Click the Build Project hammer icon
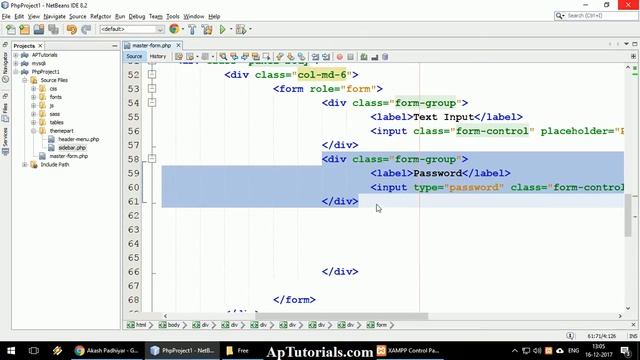This screenshot has width=640, height=360. tap(192, 29)
